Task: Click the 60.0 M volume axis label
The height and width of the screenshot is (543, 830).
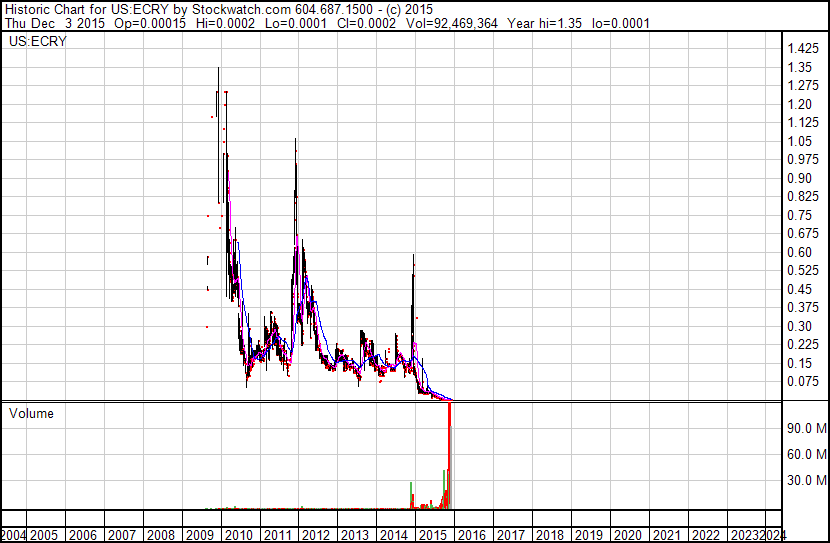Action: tap(807, 454)
